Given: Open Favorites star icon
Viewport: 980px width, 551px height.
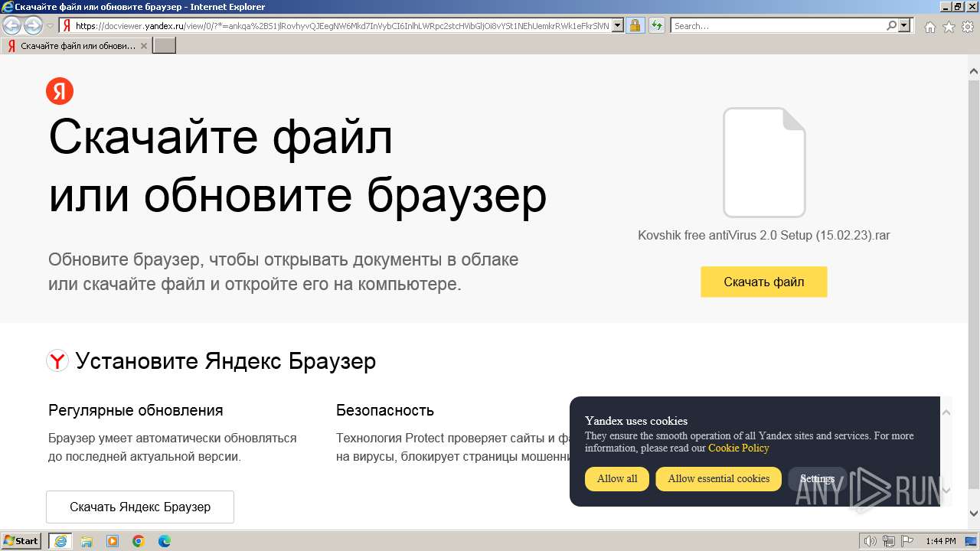Looking at the screenshot, I should (x=949, y=27).
